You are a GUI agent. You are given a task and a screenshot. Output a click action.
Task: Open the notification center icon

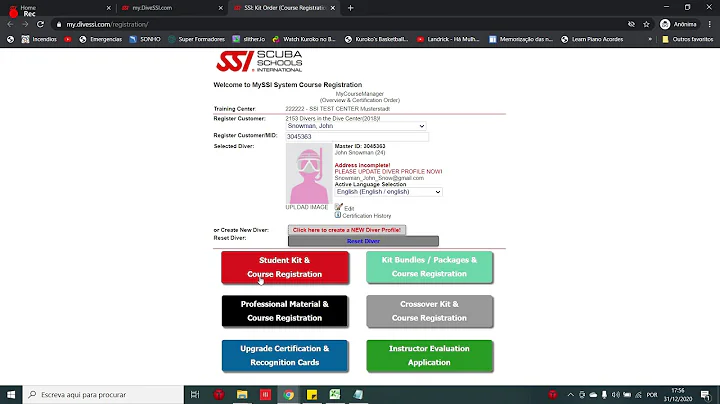click(x=706, y=395)
